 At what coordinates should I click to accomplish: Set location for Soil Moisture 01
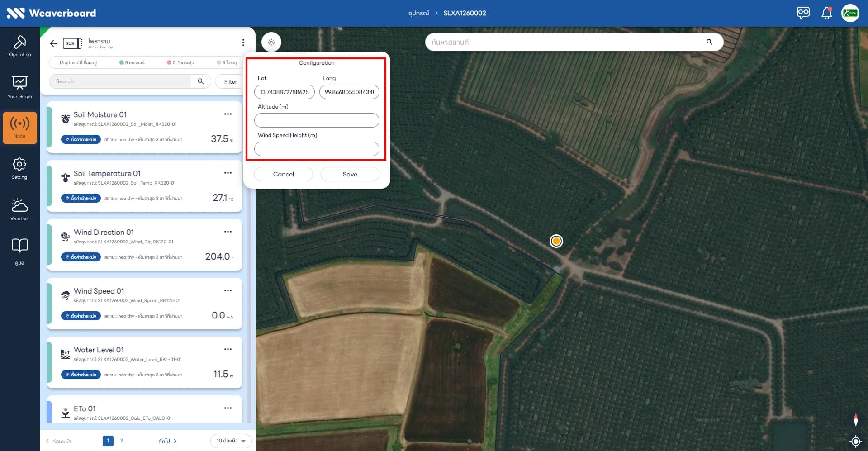(x=81, y=140)
